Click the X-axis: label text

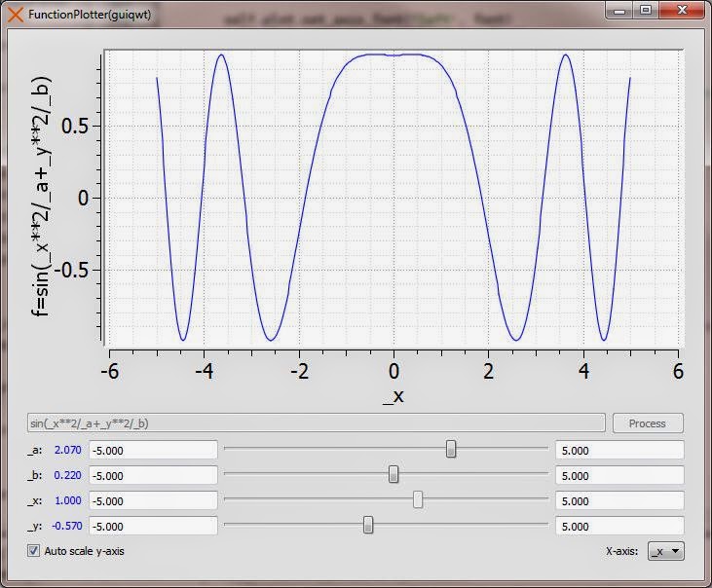pyautogui.click(x=621, y=551)
